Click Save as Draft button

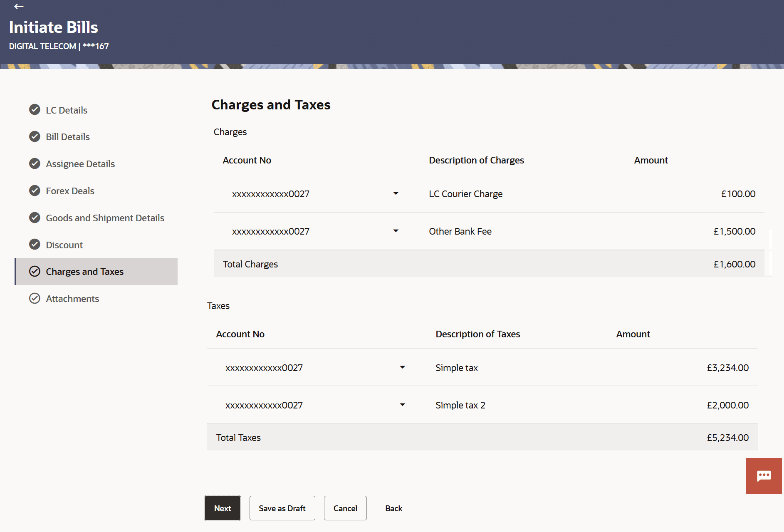tap(282, 508)
